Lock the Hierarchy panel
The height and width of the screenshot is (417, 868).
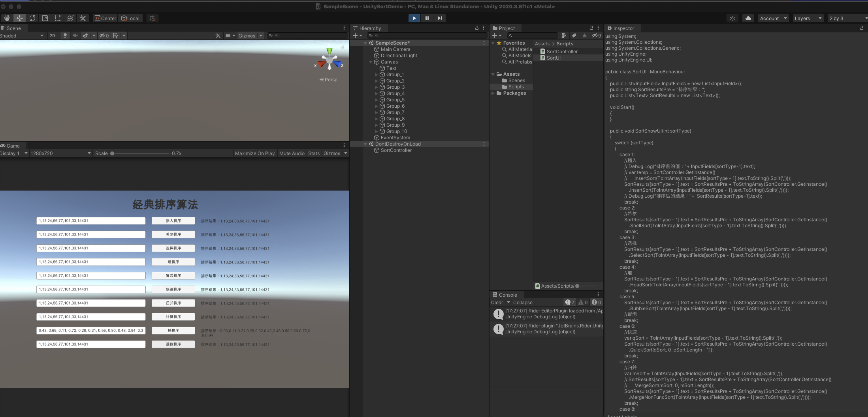(476, 28)
